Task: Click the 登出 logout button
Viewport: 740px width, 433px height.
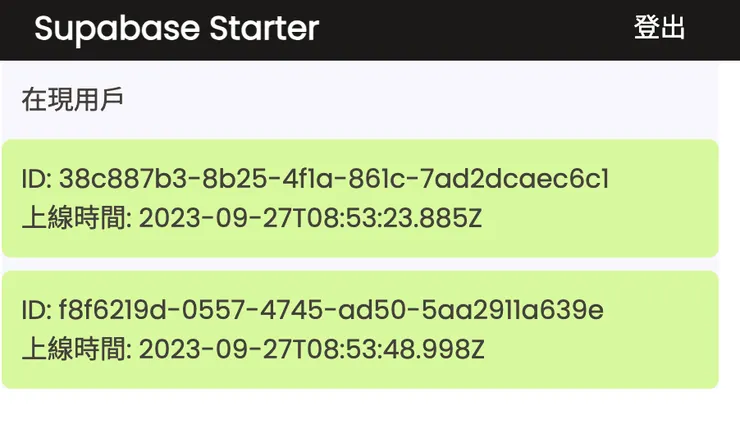Action: click(x=659, y=28)
